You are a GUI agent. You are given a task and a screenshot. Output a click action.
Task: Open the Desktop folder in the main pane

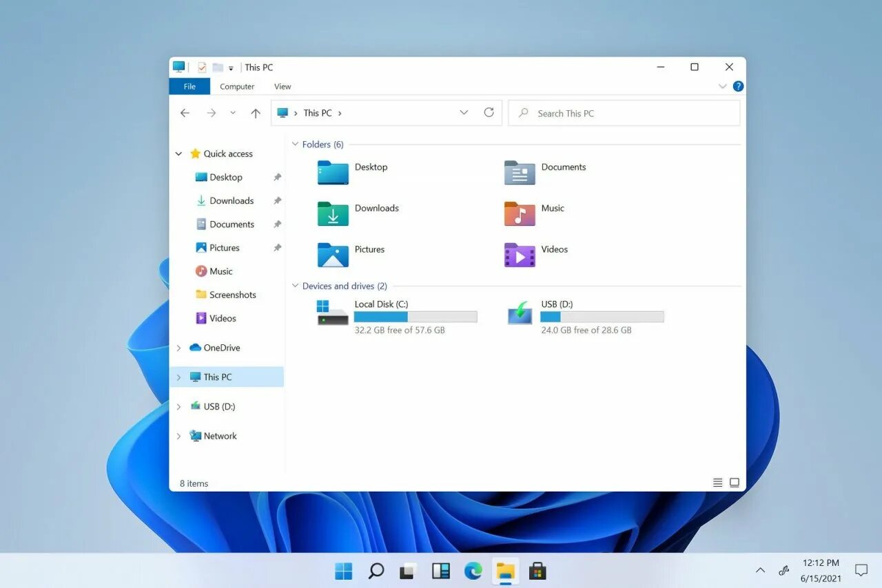point(333,172)
